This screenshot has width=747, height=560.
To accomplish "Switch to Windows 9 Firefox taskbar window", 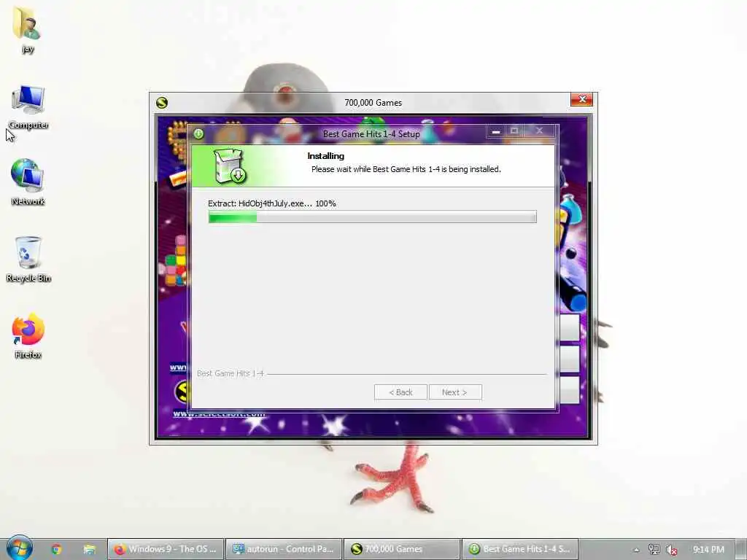I will coord(165,549).
